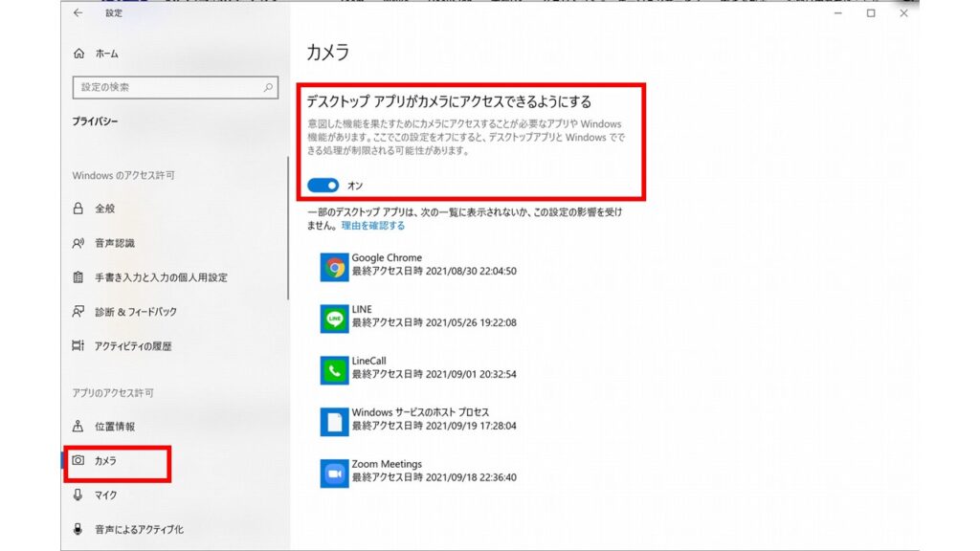Select 手書き入力と入力の個人用設定
The width and height of the screenshot is (980, 551).
point(161,277)
